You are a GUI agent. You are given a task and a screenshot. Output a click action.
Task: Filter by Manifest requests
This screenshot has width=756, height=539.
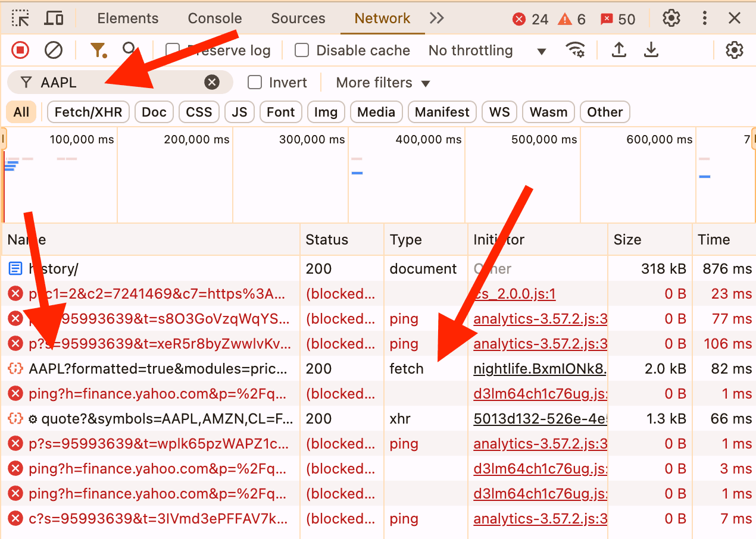tap(442, 112)
